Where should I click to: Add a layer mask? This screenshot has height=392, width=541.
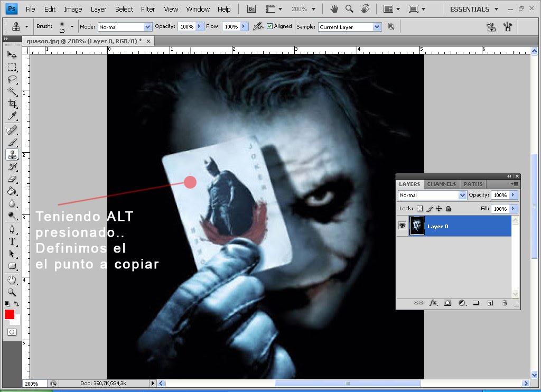447,303
